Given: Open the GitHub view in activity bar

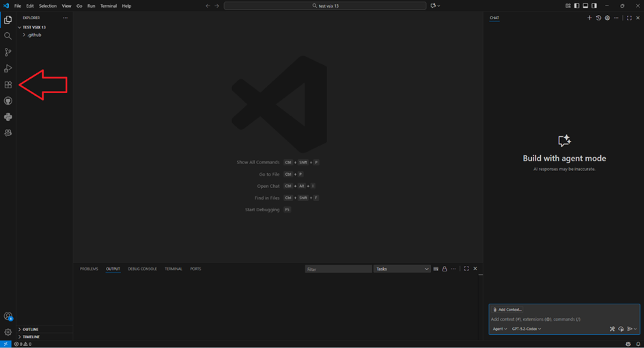Looking at the screenshot, I should click(x=8, y=101).
